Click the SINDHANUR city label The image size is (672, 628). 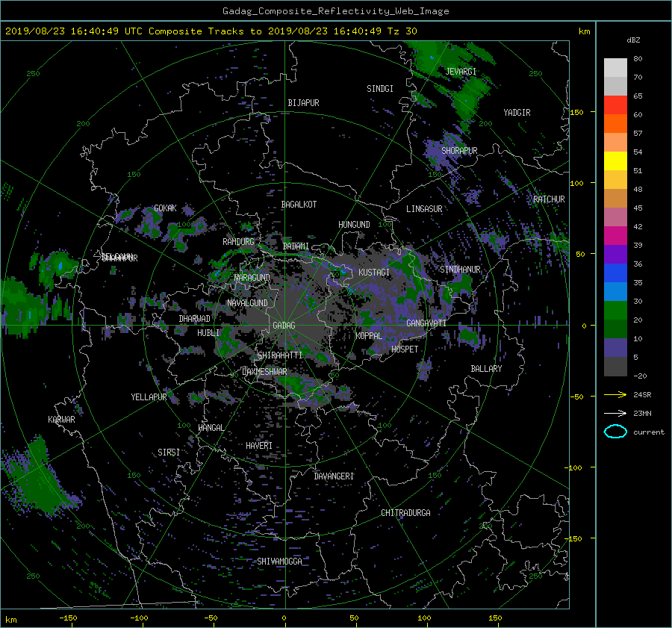coord(460,270)
